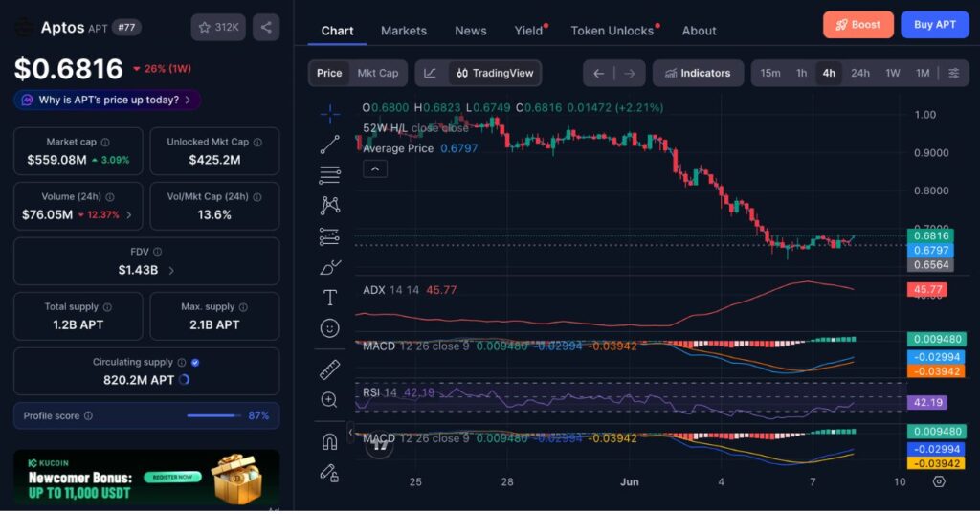Show Volume (24h) info icon

tap(110, 197)
